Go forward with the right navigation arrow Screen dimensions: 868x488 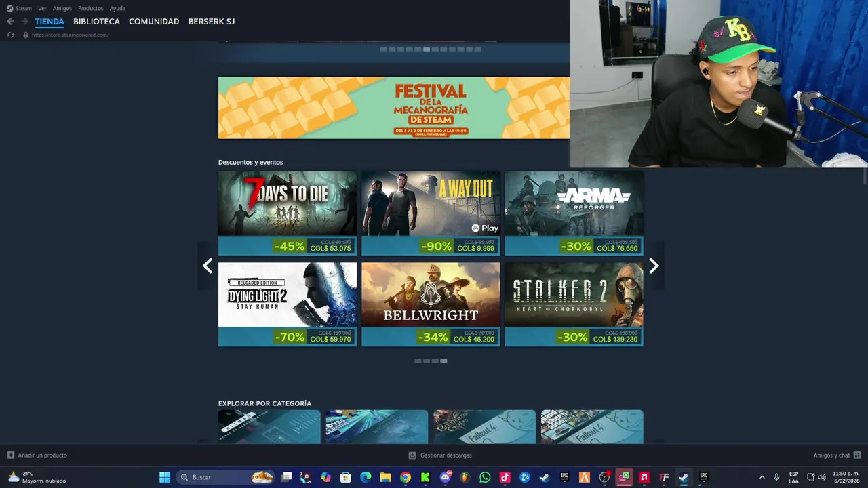click(24, 22)
